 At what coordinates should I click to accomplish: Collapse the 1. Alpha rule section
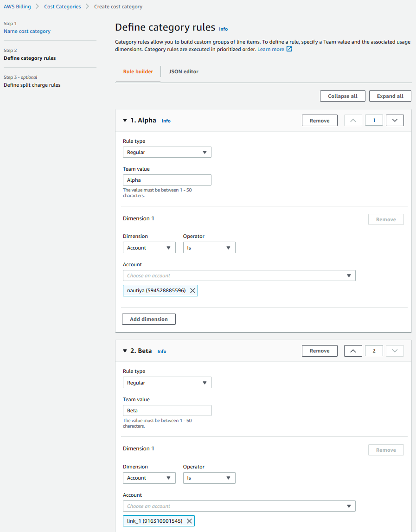click(x=125, y=121)
